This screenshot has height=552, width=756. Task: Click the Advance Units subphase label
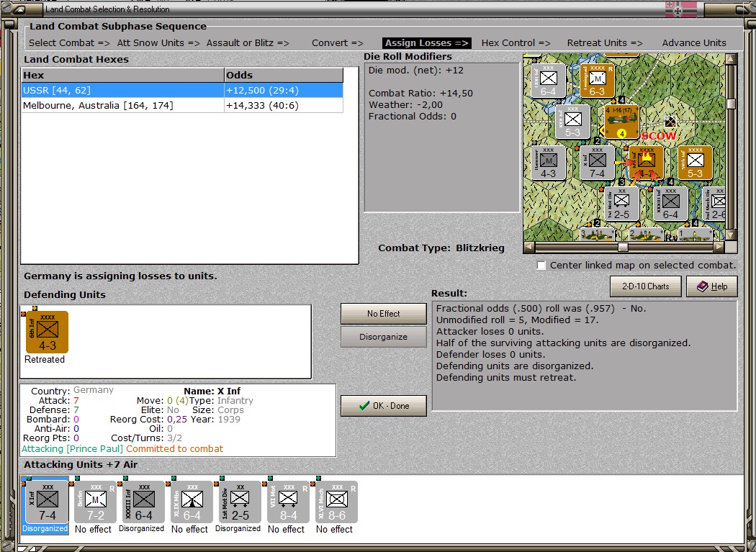tap(694, 43)
